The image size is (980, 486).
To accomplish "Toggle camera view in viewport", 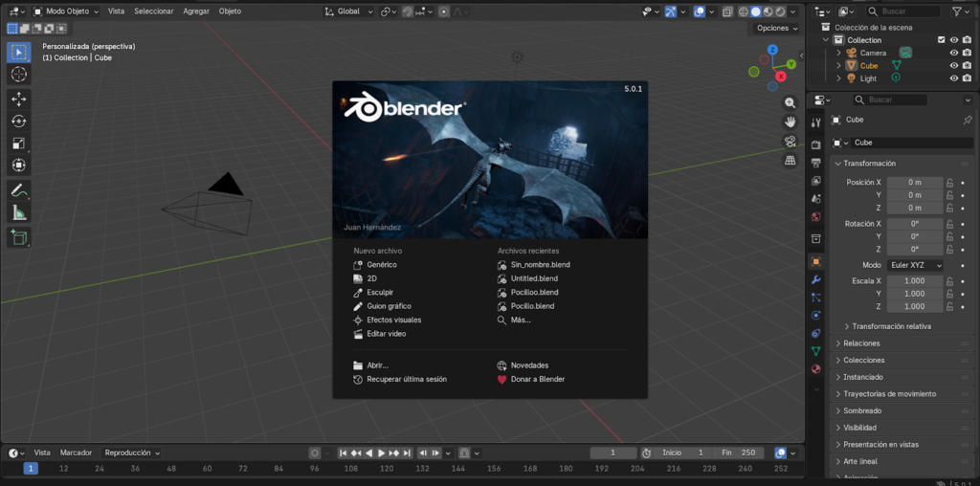I will 791,142.
